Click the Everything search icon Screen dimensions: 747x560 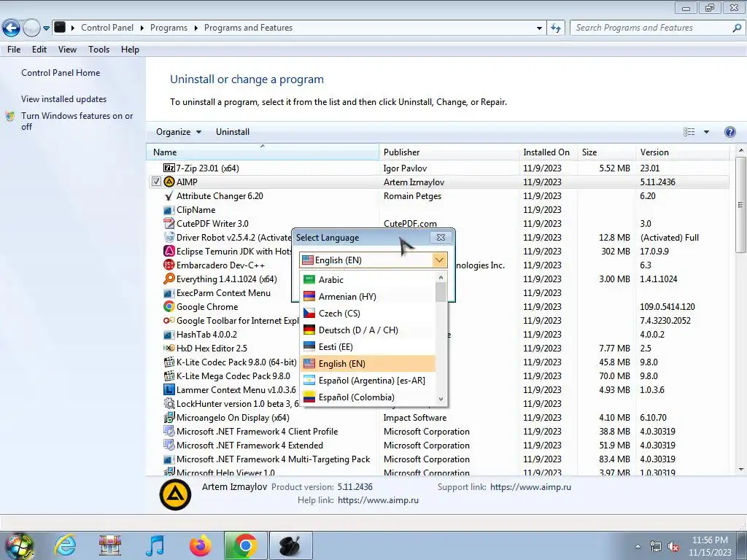(169, 279)
